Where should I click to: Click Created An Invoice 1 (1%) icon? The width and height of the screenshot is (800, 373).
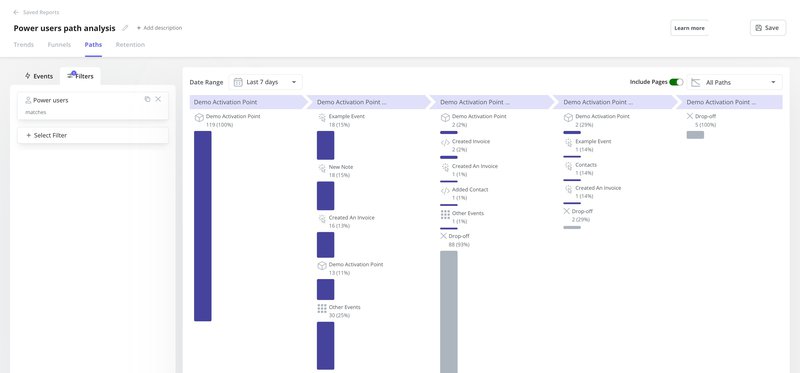[445, 167]
